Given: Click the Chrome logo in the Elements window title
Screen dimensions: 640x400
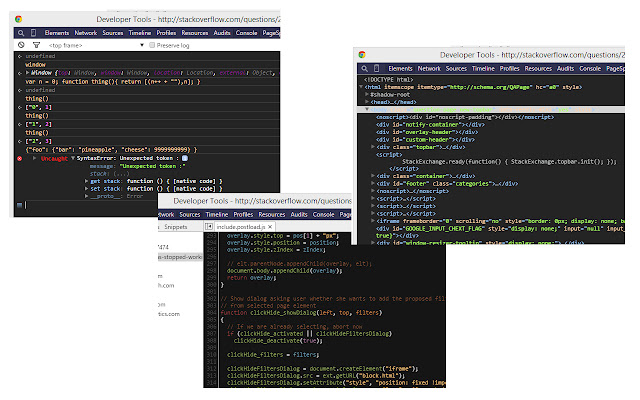Looking at the screenshot, I should (362, 55).
